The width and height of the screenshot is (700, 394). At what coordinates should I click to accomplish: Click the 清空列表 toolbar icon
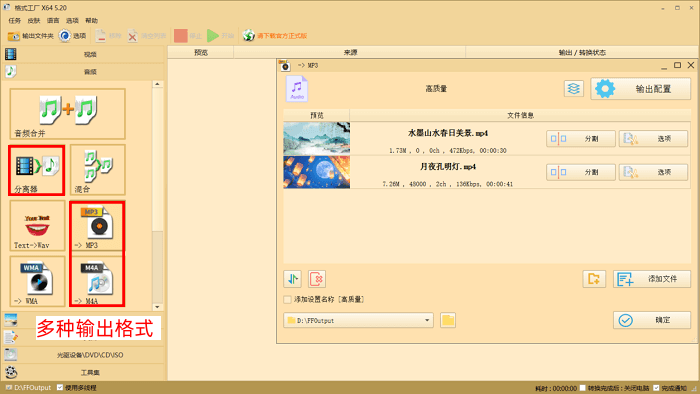(132, 36)
